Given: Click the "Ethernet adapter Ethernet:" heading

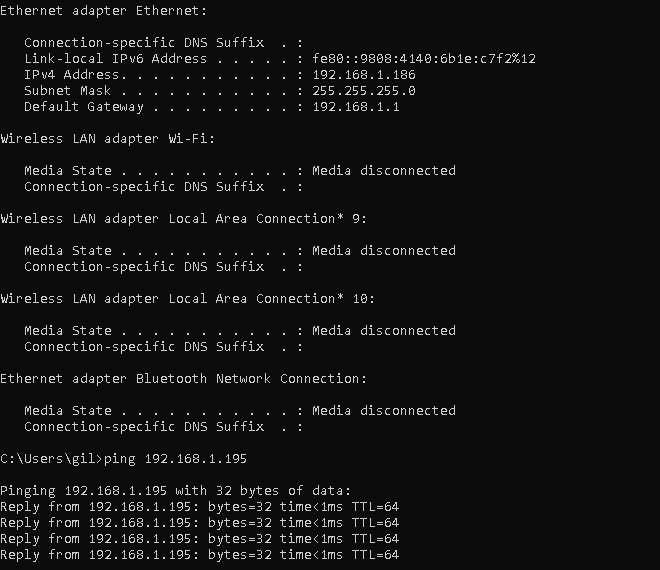Looking at the screenshot, I should tap(104, 11).
